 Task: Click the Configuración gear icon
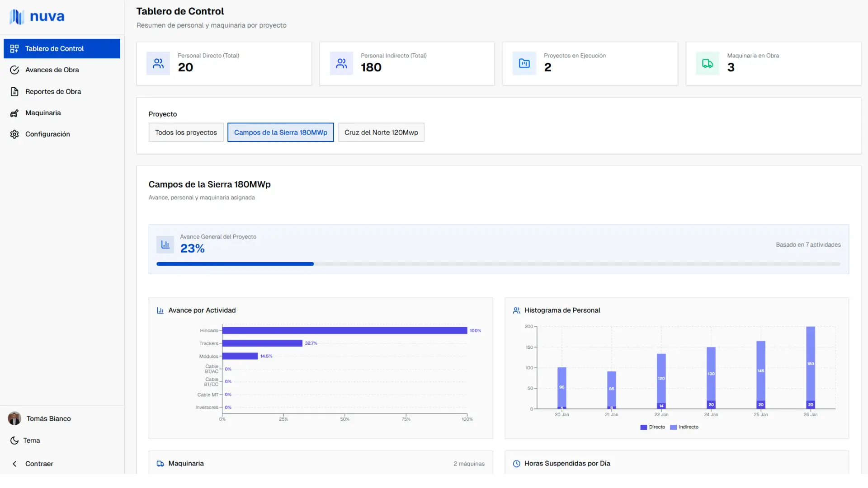click(x=14, y=134)
